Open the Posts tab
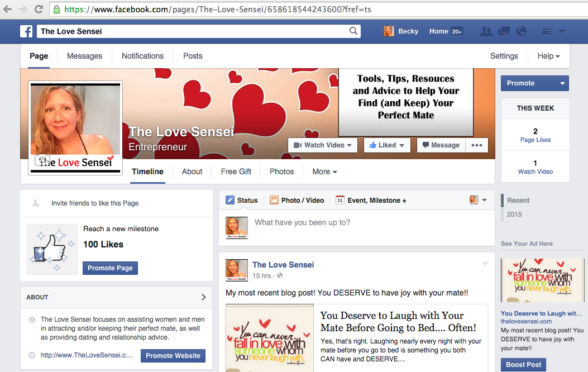This screenshot has width=588, height=372. pos(193,56)
